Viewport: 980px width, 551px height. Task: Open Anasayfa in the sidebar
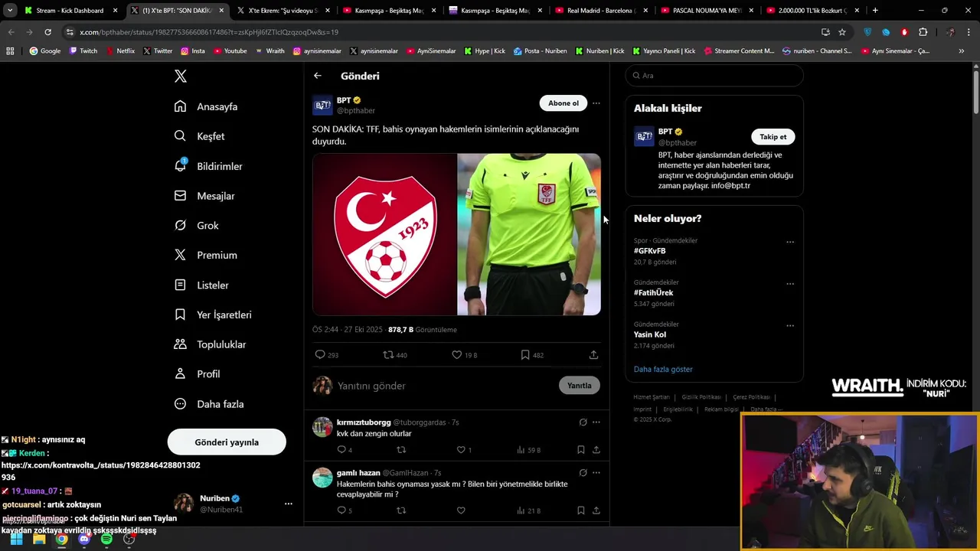click(206, 106)
